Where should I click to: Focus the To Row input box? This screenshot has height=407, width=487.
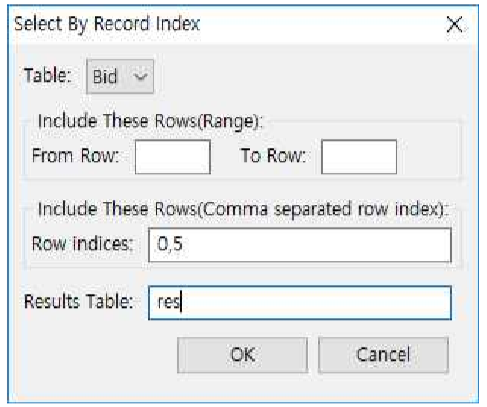pos(359,157)
